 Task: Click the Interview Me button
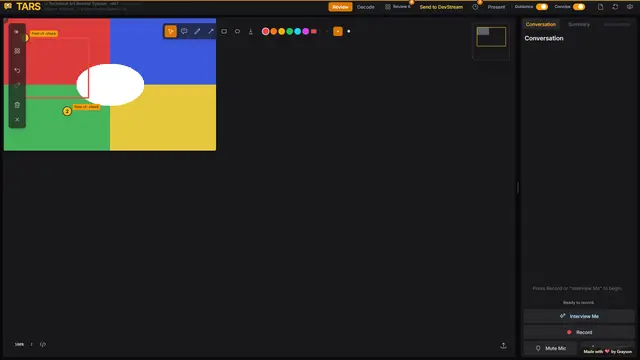579,316
